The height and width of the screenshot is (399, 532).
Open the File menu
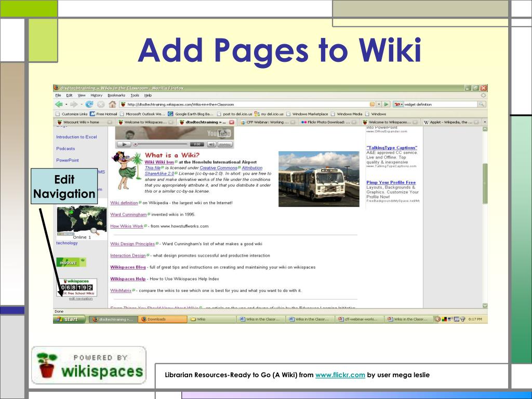58,96
